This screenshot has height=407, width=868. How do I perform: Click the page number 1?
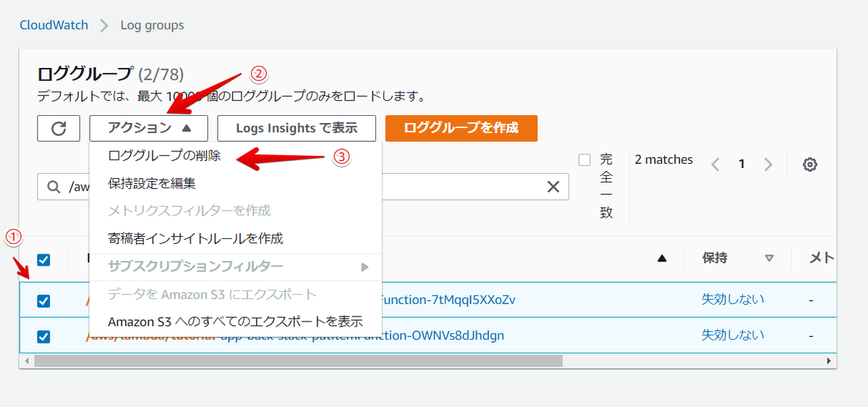pyautogui.click(x=741, y=164)
